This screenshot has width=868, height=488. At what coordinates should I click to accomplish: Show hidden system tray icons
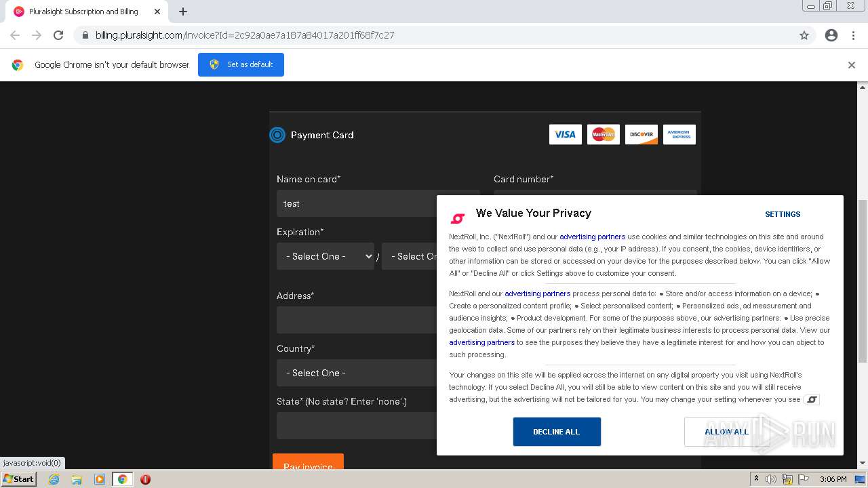point(756,479)
